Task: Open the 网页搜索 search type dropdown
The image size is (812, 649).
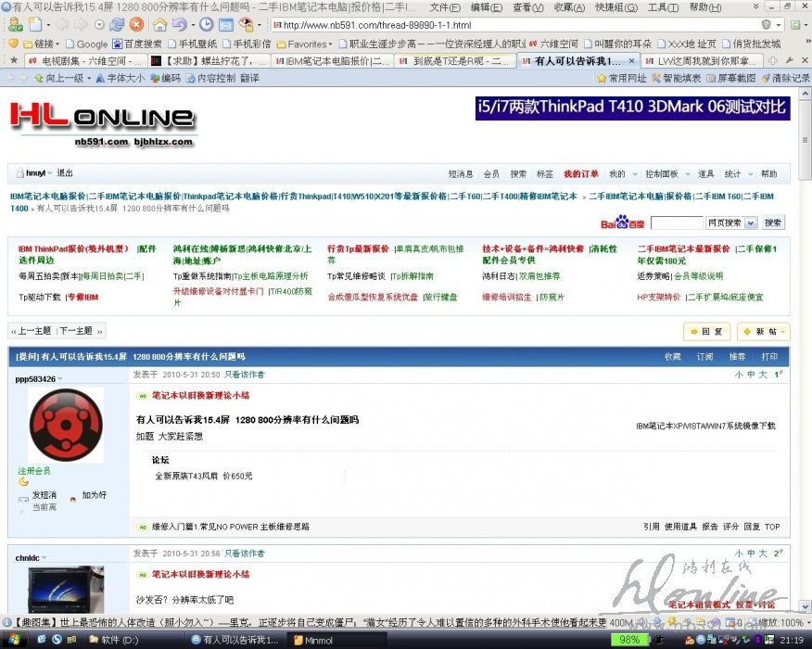Action: [729, 223]
